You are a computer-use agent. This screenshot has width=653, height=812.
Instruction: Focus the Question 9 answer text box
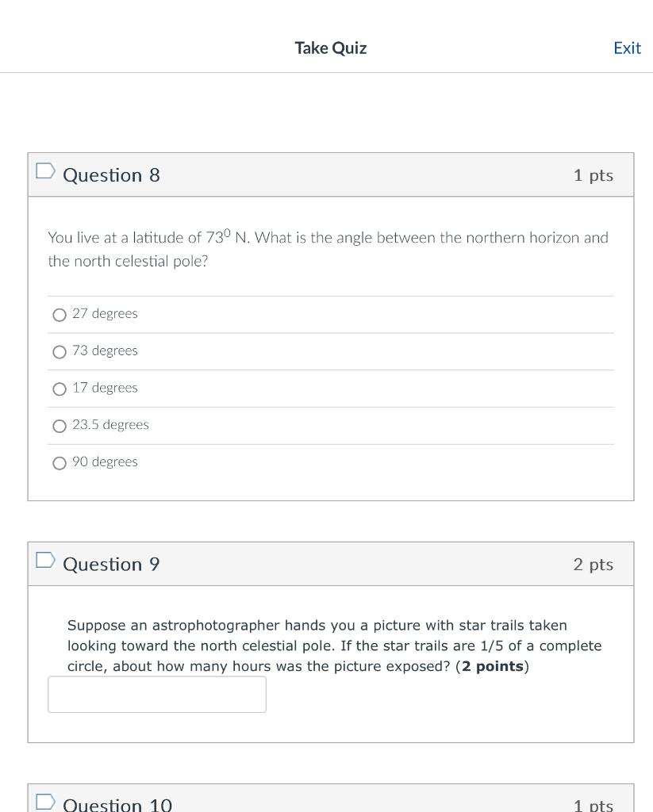click(x=157, y=695)
